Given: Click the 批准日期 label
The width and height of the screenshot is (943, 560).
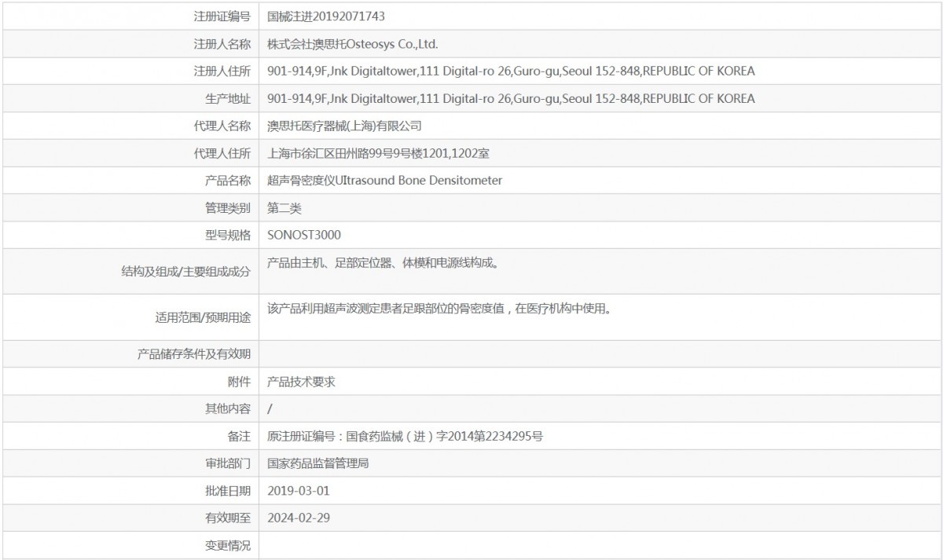Looking at the screenshot, I should [227, 491].
